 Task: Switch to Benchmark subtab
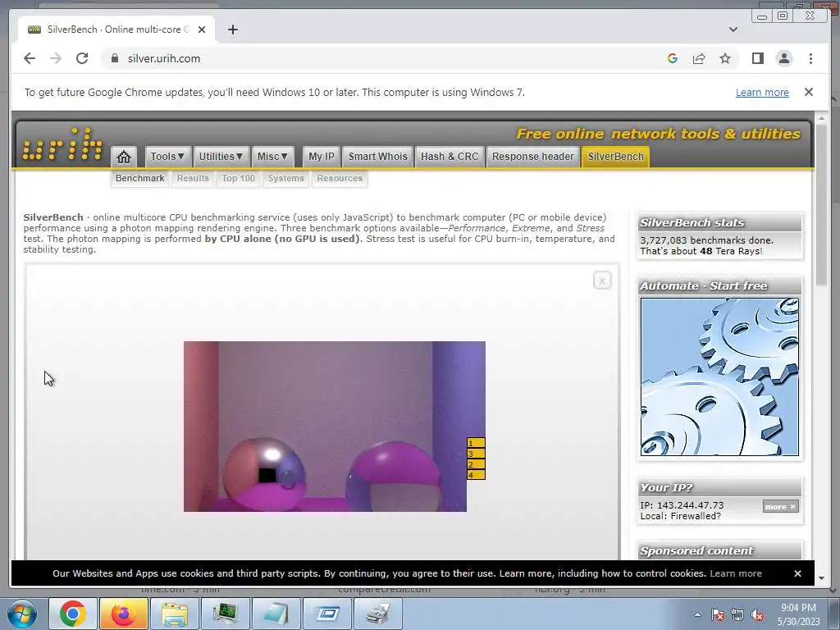139,178
